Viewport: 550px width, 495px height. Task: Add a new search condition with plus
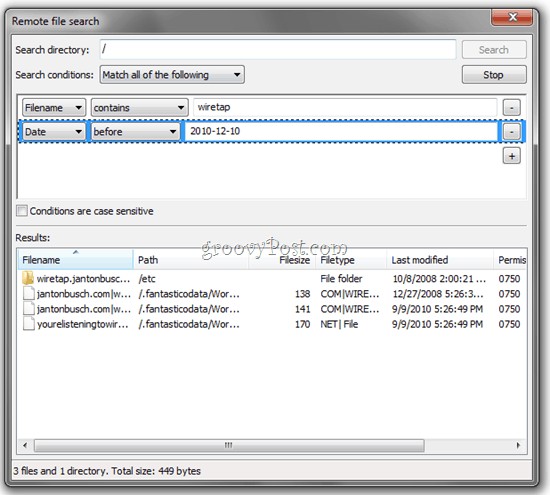[512, 156]
